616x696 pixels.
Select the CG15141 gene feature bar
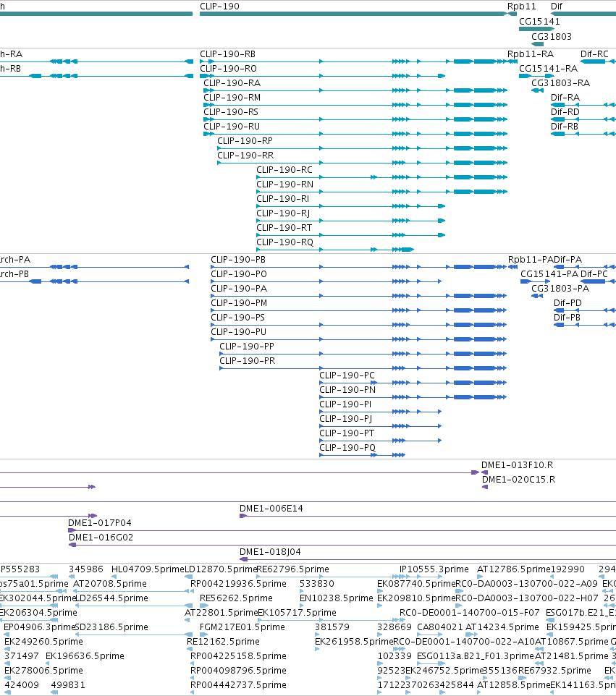pos(536,29)
